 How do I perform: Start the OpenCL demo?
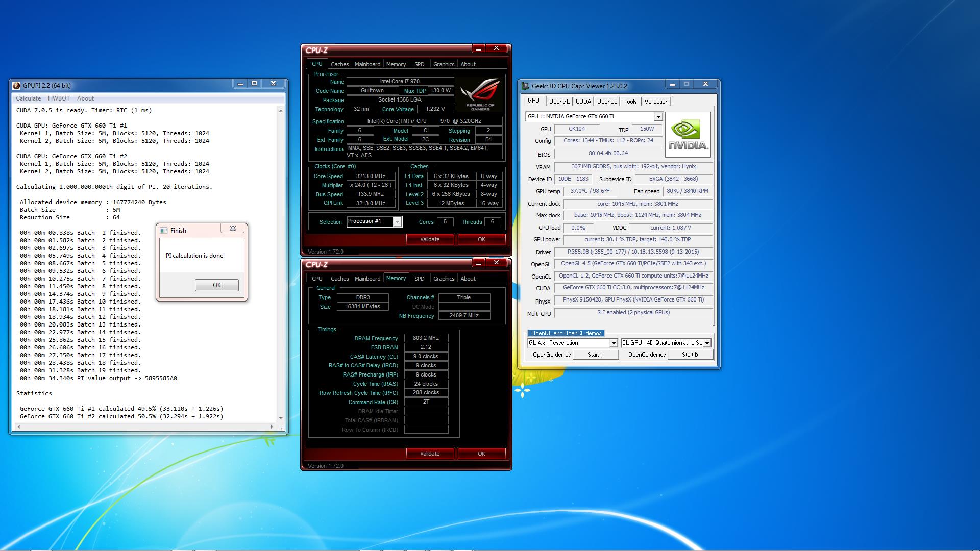690,355
